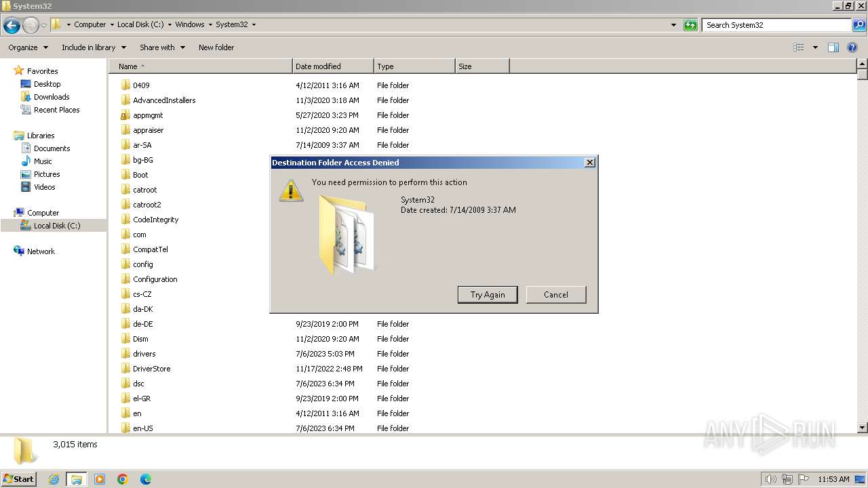Open the Share with menu
The height and width of the screenshot is (488, 868).
(x=162, y=47)
